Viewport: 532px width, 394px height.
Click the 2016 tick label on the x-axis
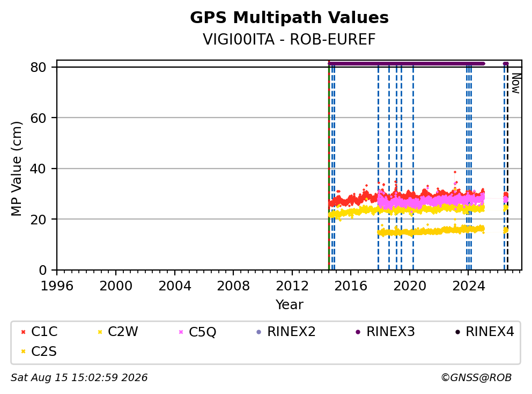pyautogui.click(x=351, y=286)
